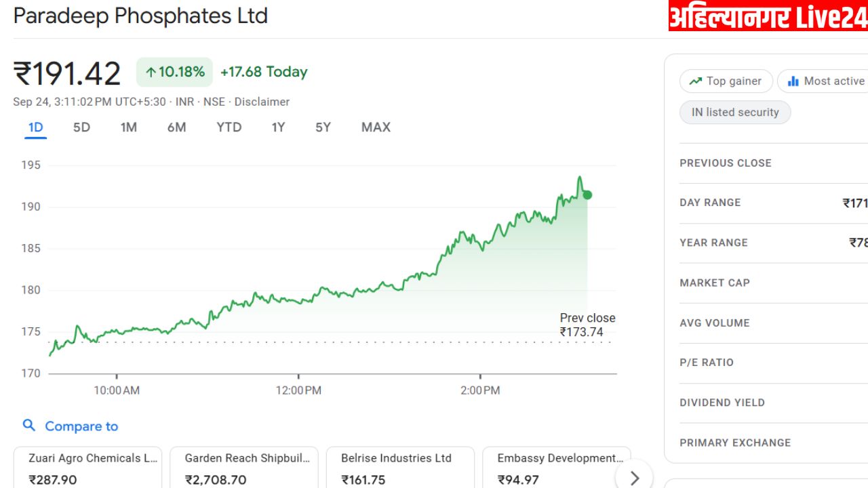Click the 170 y-axis label
The width and height of the screenshot is (868, 488).
tap(31, 373)
